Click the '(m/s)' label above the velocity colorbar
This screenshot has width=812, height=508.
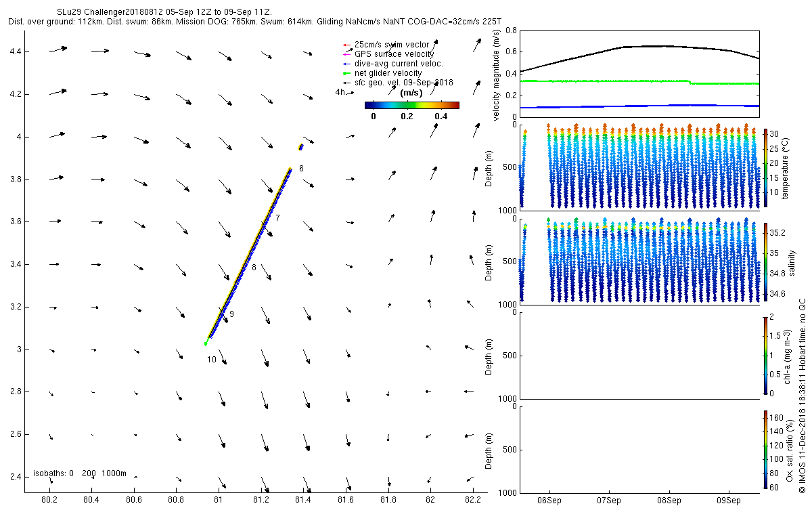411,92
